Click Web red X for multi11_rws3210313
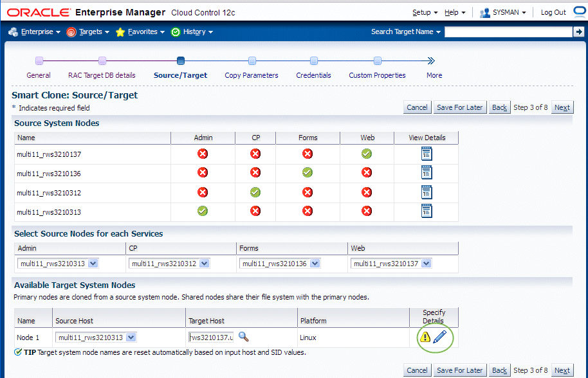Screen dimensions: 588x378 367,211
